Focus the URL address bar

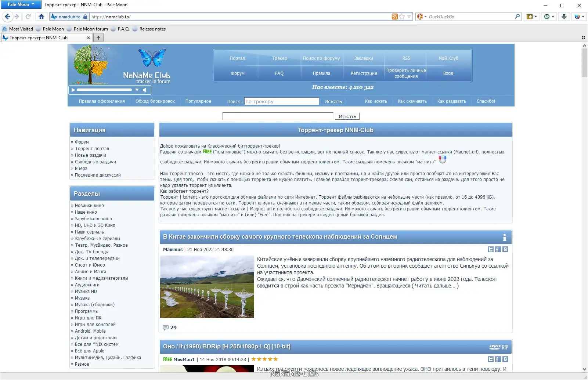click(240, 17)
